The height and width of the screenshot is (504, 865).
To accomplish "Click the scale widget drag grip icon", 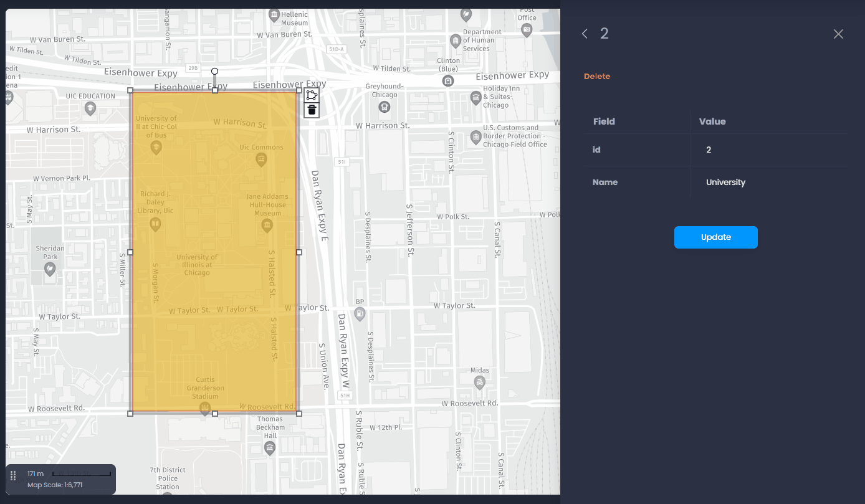I will [x=13, y=476].
